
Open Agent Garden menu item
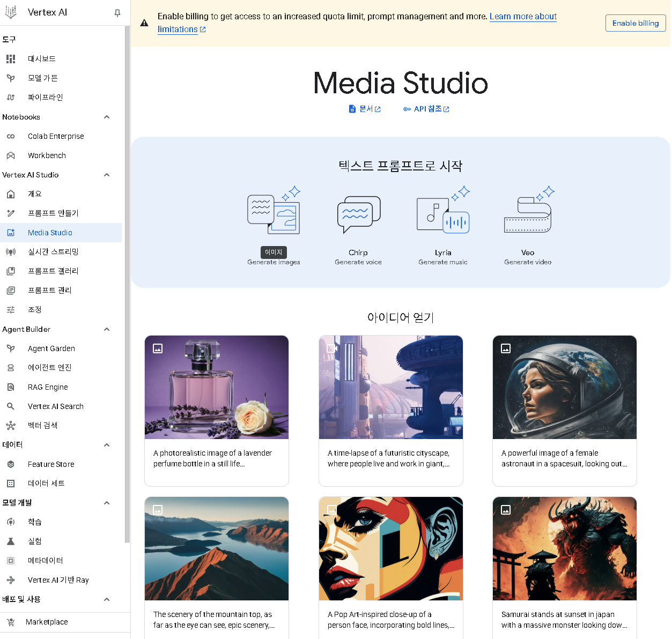(x=61, y=348)
